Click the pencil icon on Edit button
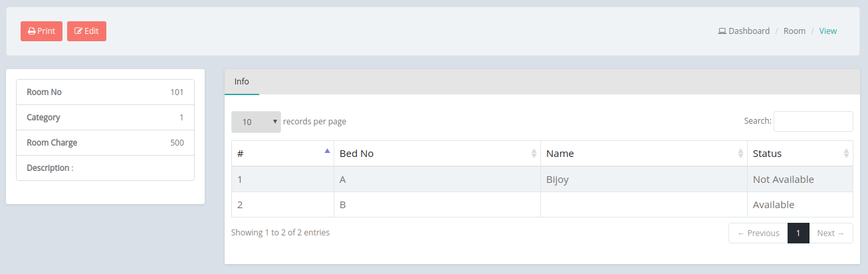 point(78,31)
